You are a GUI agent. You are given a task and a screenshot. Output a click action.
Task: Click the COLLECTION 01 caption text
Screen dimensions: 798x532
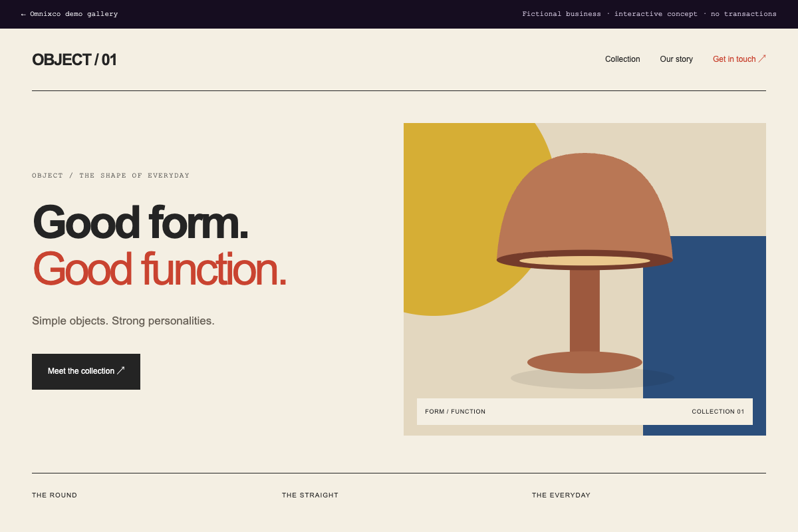click(x=718, y=412)
